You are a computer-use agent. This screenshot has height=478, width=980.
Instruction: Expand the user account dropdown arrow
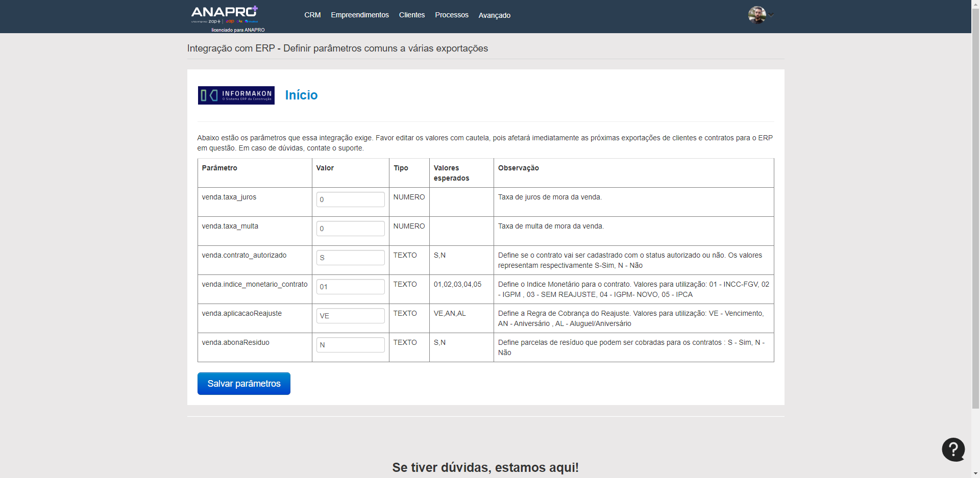771,15
